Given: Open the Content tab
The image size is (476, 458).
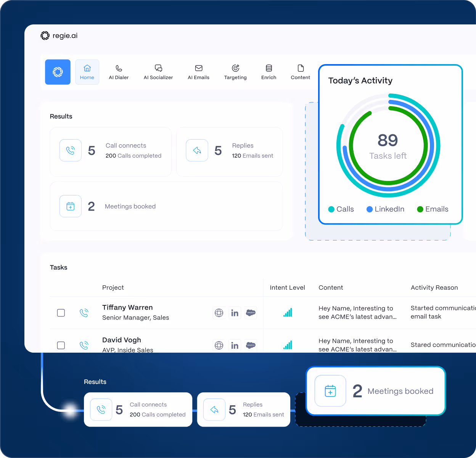Looking at the screenshot, I should click(301, 72).
